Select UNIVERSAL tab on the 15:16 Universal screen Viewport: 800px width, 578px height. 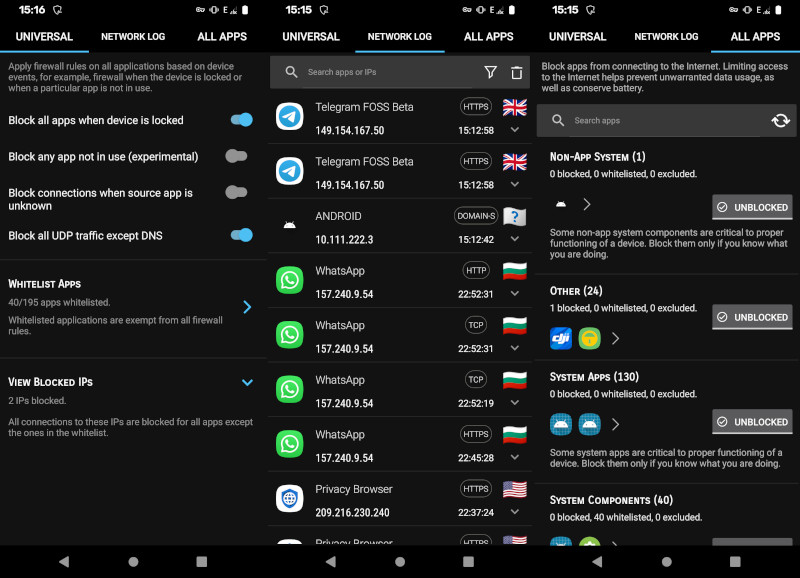tap(44, 37)
